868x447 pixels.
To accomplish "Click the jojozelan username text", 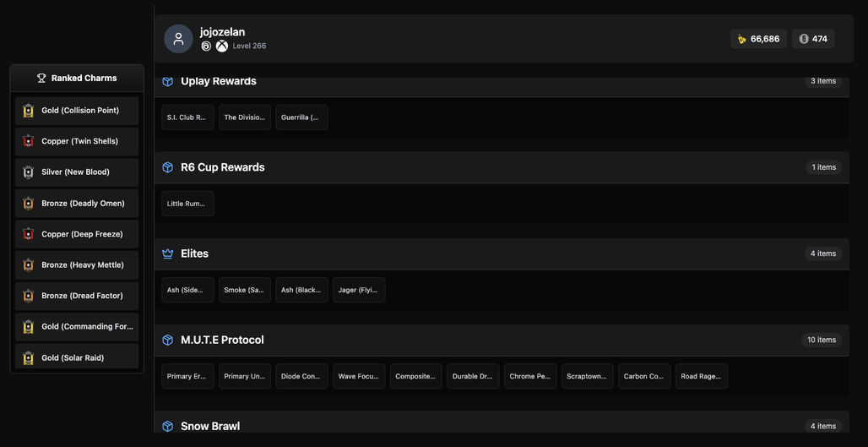I will (x=223, y=32).
